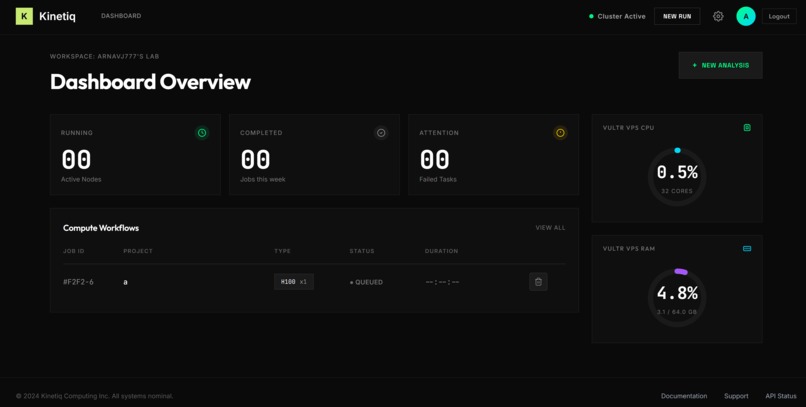Click the 3.1 / 64.0 GB label
806x407 pixels.
(x=677, y=312)
